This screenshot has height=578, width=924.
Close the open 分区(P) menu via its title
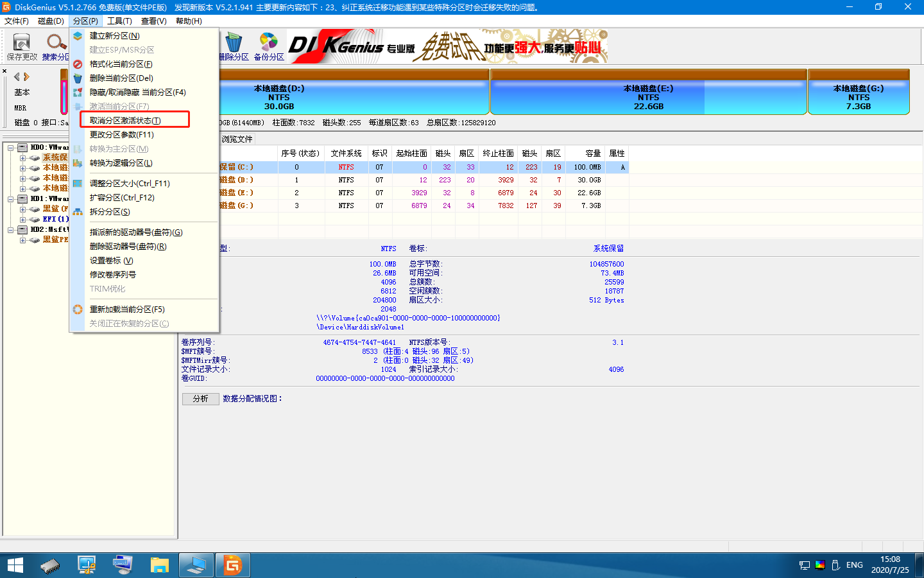(85, 21)
